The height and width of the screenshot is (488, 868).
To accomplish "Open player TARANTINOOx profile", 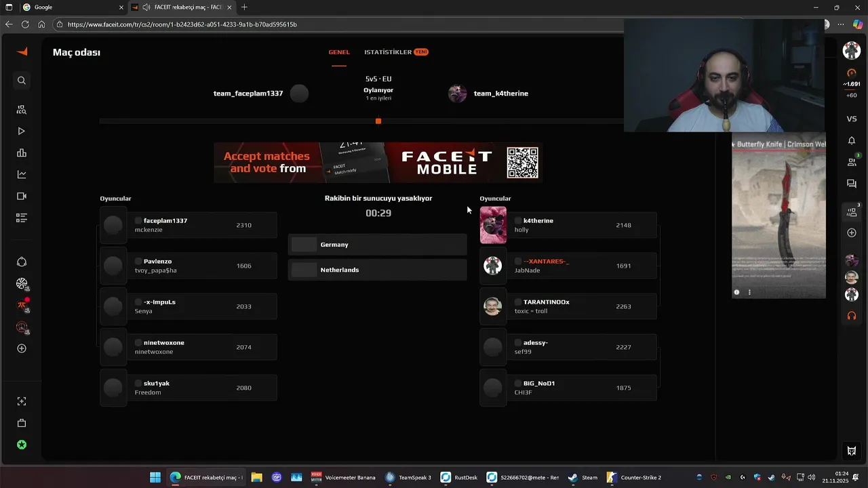I will click(x=568, y=306).
